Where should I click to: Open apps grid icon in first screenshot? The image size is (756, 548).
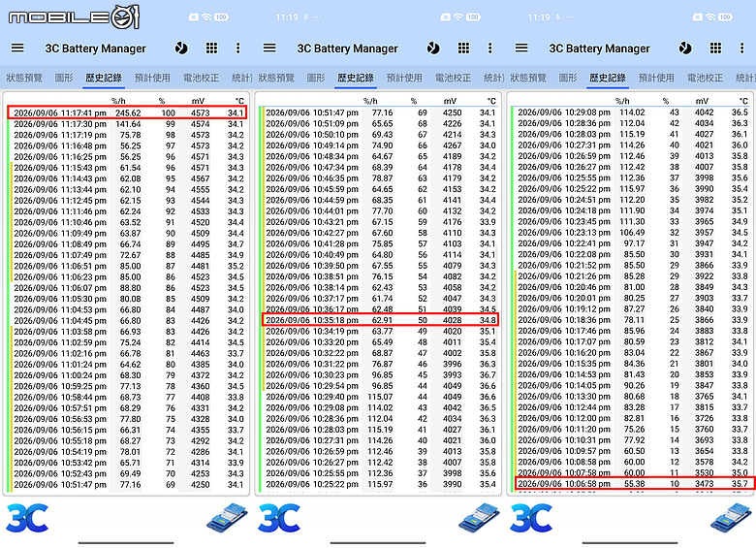(x=211, y=48)
